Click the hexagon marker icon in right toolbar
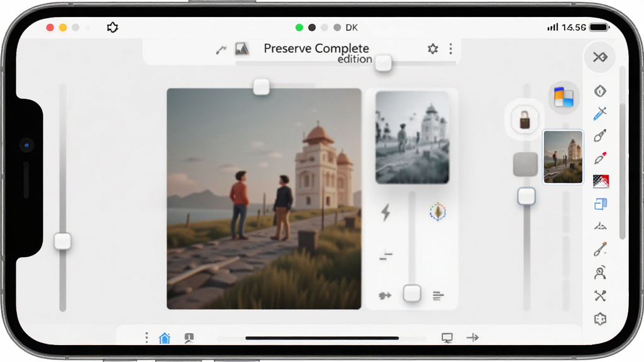 click(600, 90)
